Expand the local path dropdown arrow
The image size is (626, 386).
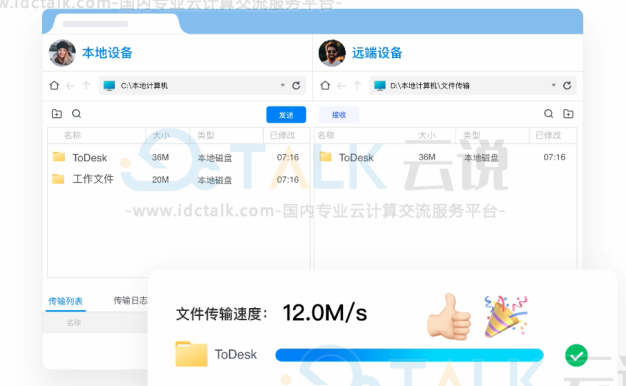[x=283, y=85]
